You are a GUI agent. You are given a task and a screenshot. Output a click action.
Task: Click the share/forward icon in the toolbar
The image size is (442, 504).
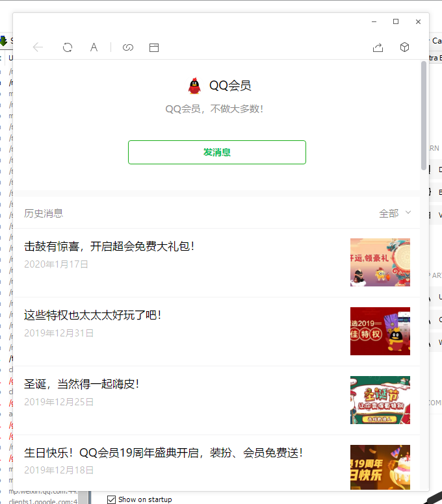(378, 47)
